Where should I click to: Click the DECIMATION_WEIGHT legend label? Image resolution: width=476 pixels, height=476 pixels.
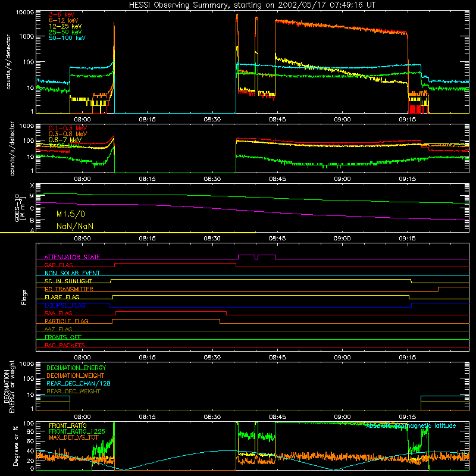(76, 375)
